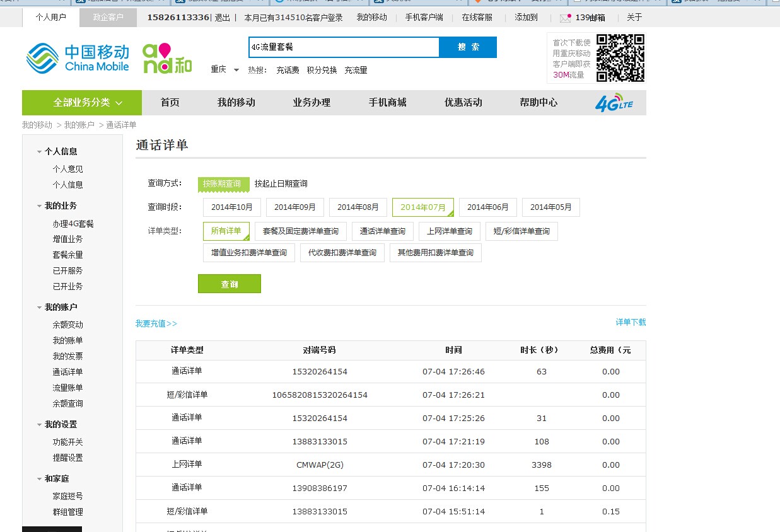Screen dimensions: 780x532
Task: Go to 手机商城 navigation tab
Action: pos(387,103)
